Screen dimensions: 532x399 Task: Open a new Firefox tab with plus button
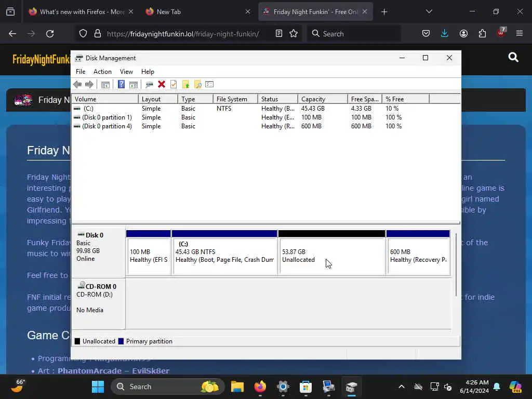click(384, 12)
